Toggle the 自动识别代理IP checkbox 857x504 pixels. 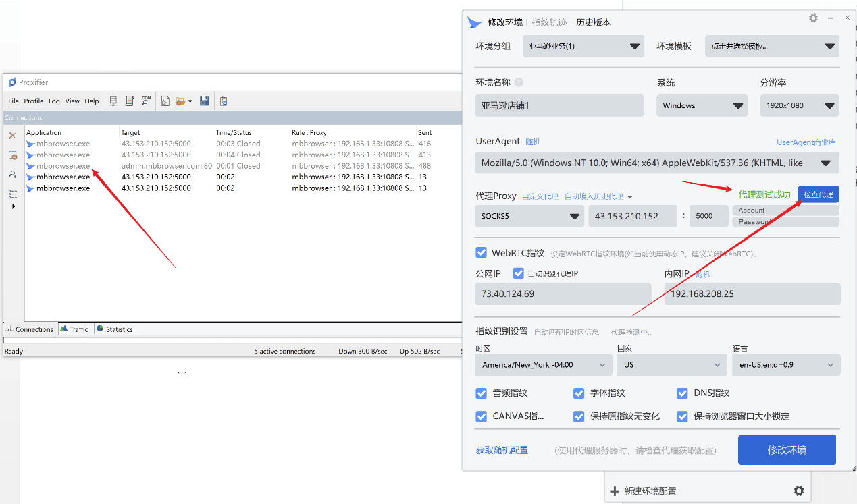518,273
